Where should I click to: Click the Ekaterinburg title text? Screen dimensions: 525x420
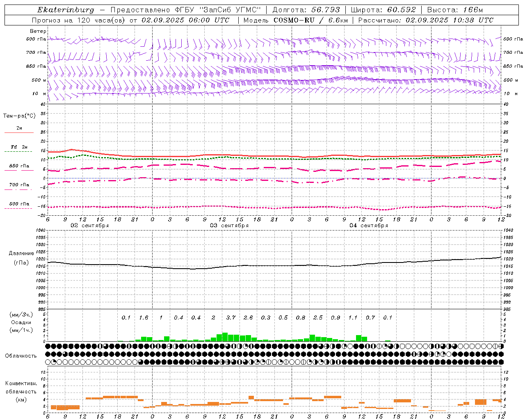click(x=66, y=10)
